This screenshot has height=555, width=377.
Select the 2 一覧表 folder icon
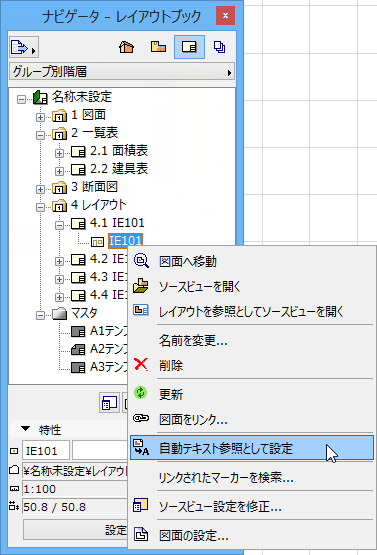click(59, 134)
